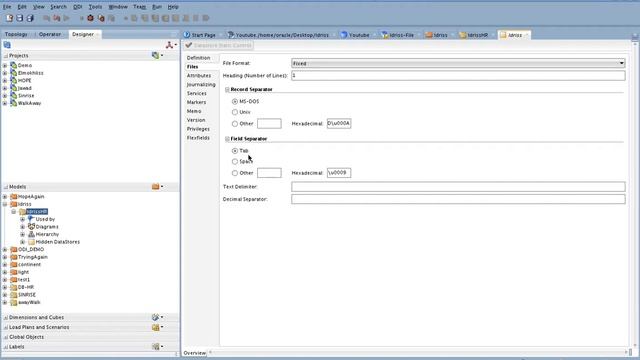The width and height of the screenshot is (640, 360).
Task: Collapse the Idriss model folder
Action: click(x=5, y=204)
